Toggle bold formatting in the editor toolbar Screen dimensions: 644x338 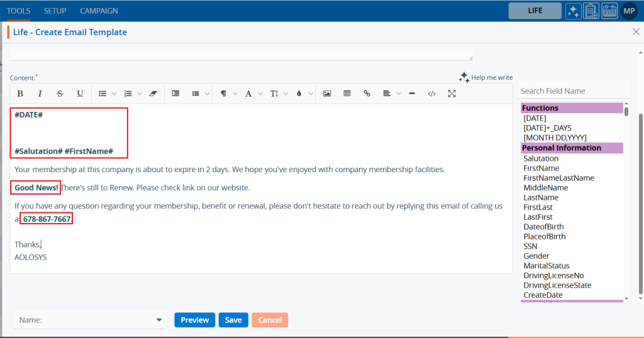pos(20,94)
